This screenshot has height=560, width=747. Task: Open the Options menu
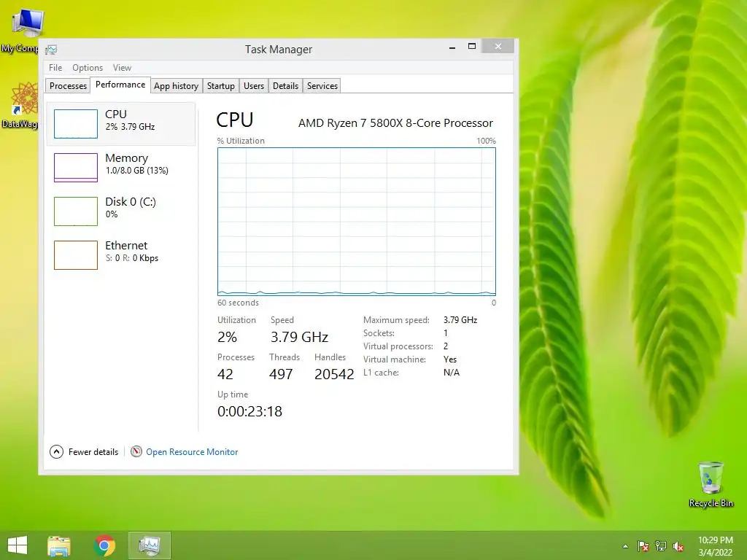coord(88,68)
